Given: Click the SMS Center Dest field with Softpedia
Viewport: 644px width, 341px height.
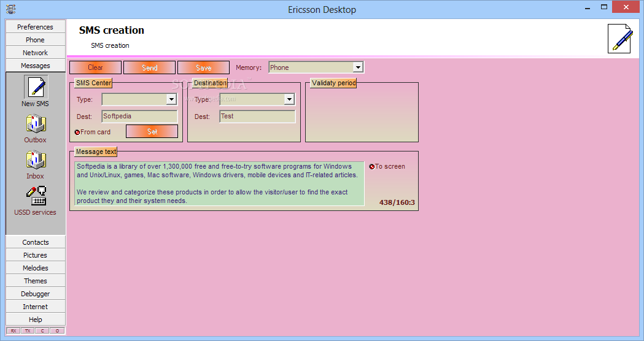Looking at the screenshot, I should [x=139, y=116].
